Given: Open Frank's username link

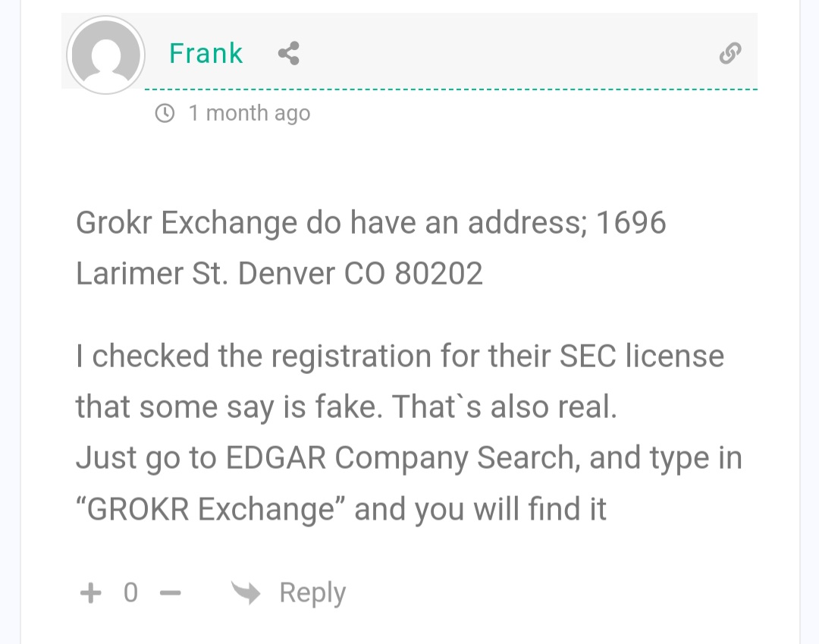Looking at the screenshot, I should click(x=206, y=54).
